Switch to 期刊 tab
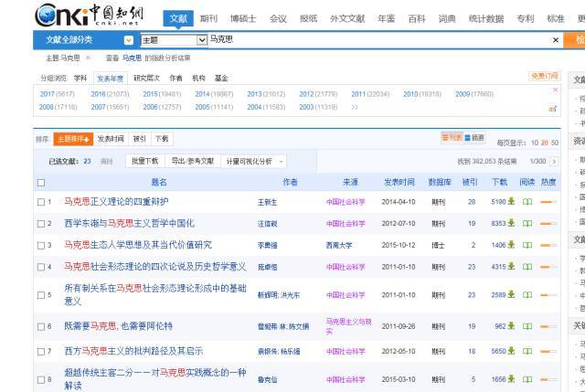 [208, 18]
